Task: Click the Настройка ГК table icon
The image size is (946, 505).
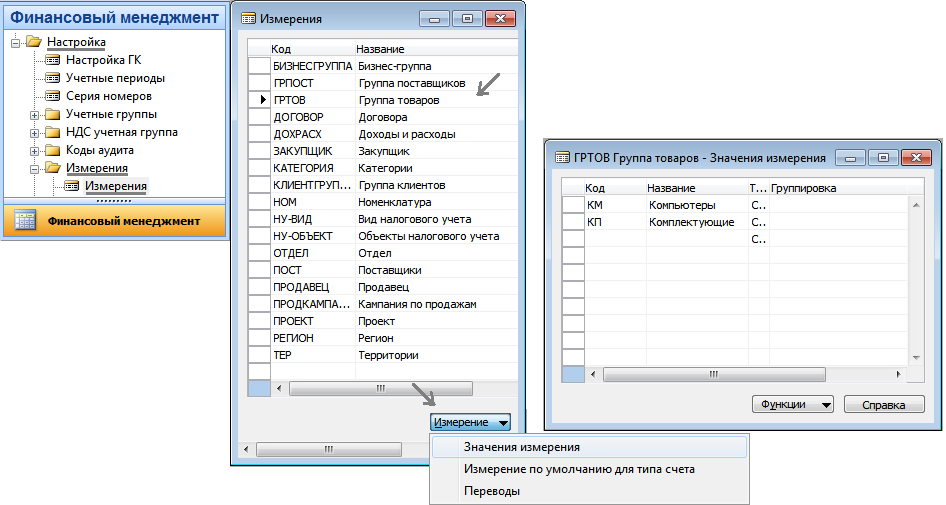Action: (53, 60)
